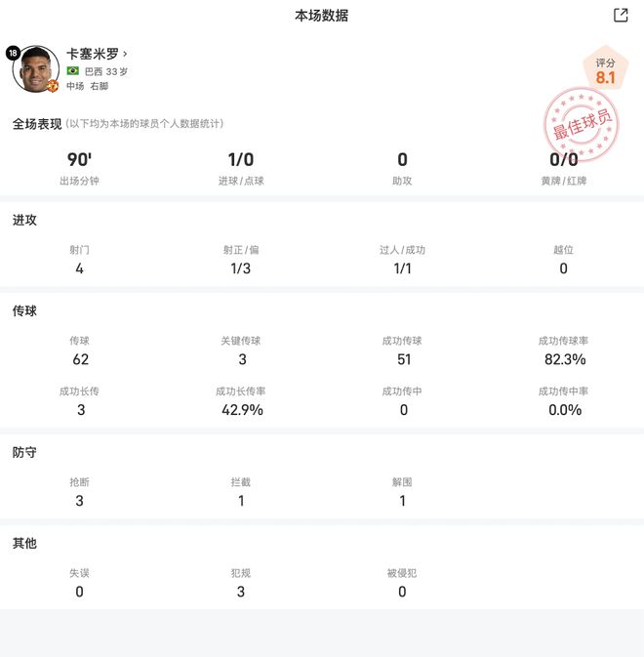The width and height of the screenshot is (644, 657).
Task: Click the 关键传球 stat label
Action: point(240,341)
